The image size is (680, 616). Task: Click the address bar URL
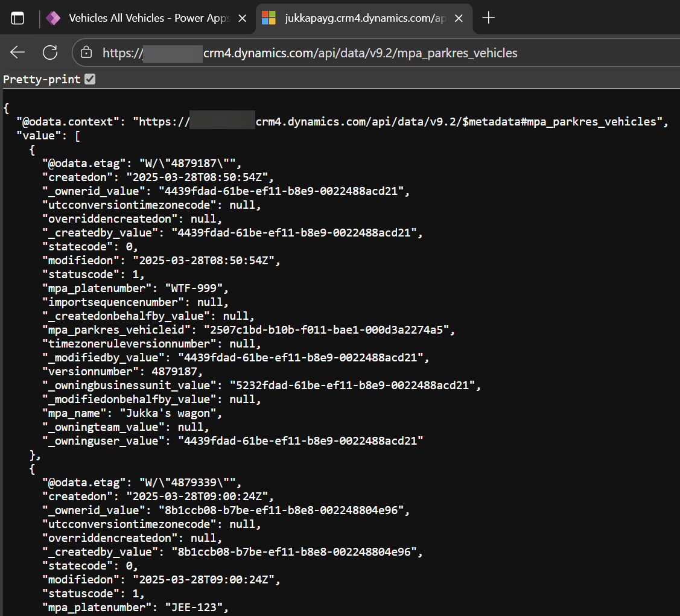(310, 53)
